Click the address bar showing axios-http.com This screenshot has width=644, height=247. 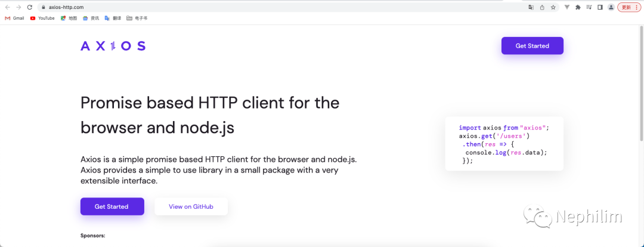pyautogui.click(x=239, y=7)
